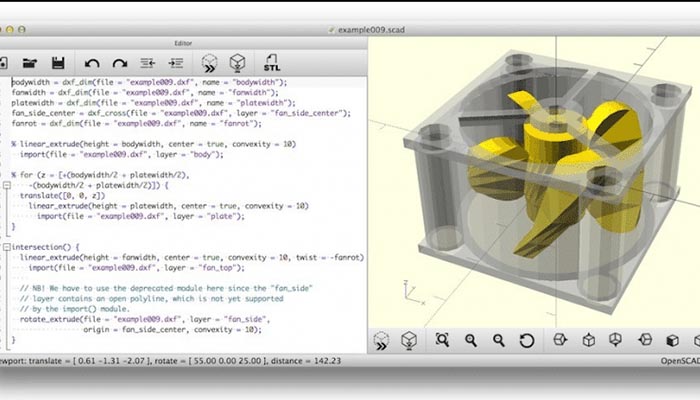The image size is (700, 400).
Task: Collapse the intersection() code block
Action: tap(8, 246)
